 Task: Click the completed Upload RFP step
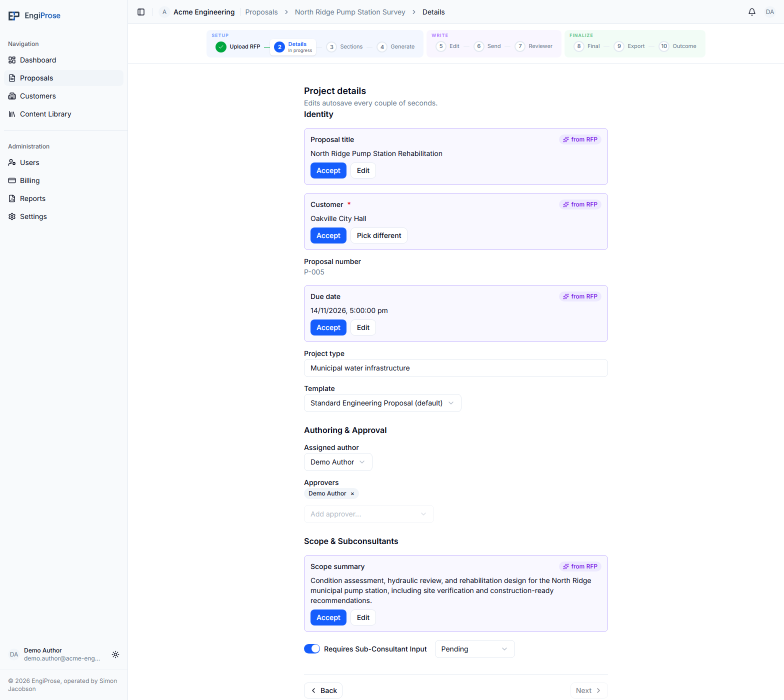238,47
